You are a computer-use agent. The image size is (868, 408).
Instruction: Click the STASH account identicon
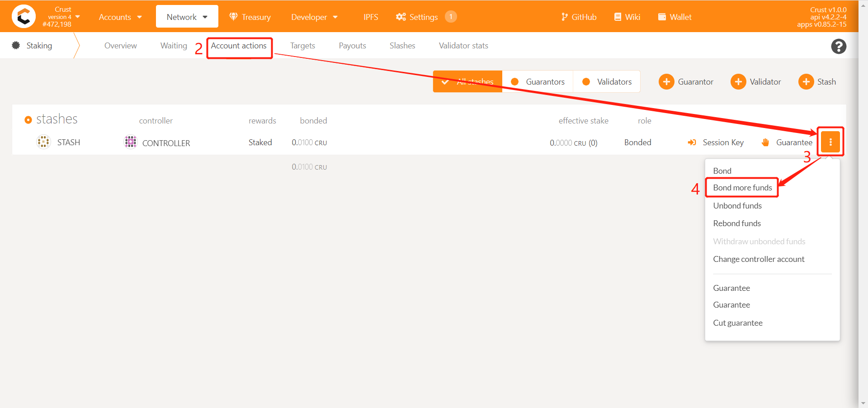coord(43,142)
